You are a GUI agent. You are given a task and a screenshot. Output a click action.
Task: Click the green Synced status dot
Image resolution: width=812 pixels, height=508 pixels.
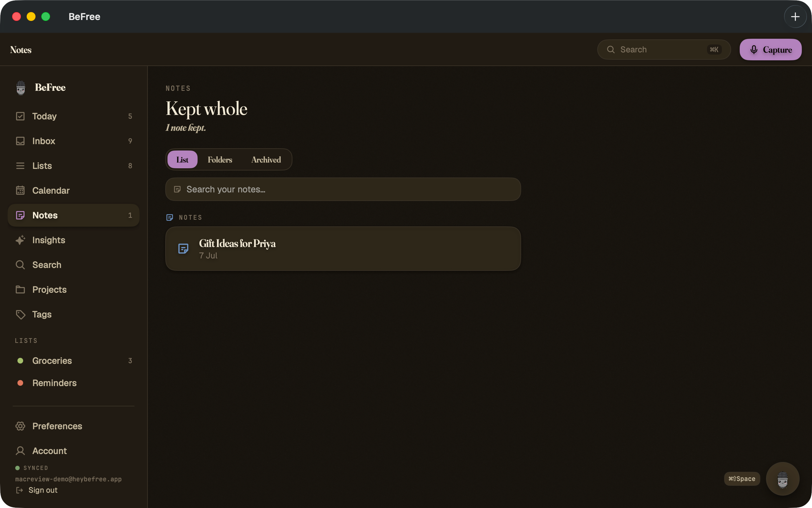click(x=17, y=468)
